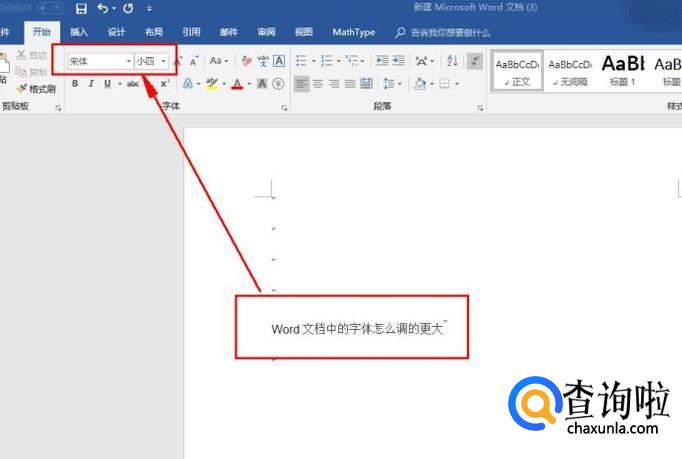Viewport: 682px width, 459px height.
Task: Switch to the 审阅 ribbon tab
Action: [266, 32]
